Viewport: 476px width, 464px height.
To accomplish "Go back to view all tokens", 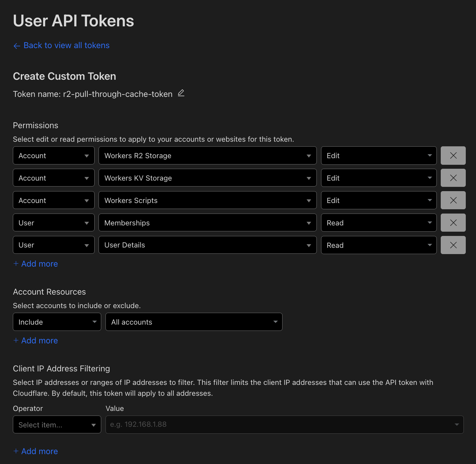I will pos(61,45).
